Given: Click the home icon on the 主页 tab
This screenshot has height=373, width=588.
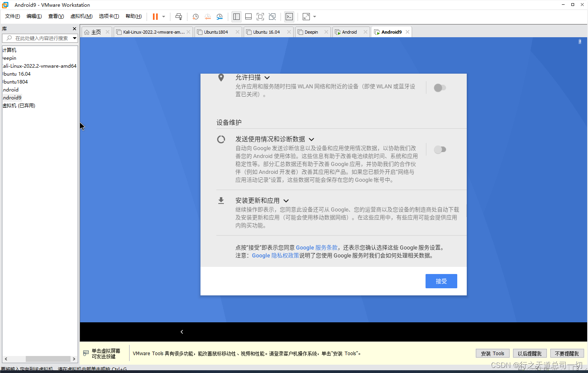Looking at the screenshot, I should click(x=87, y=32).
